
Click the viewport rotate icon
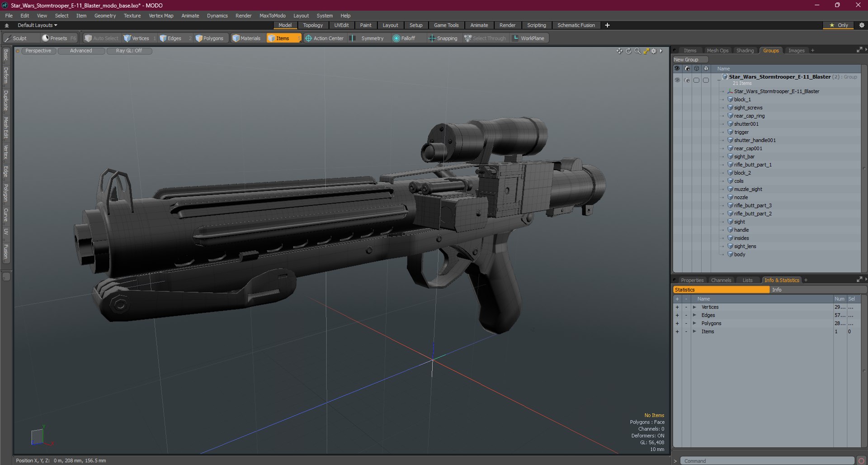click(x=628, y=51)
